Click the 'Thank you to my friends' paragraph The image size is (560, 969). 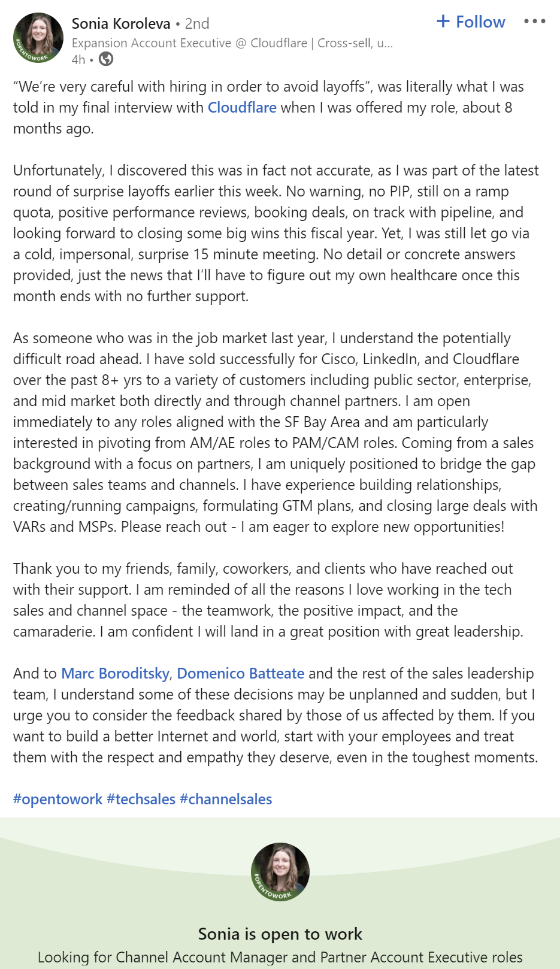(x=268, y=600)
